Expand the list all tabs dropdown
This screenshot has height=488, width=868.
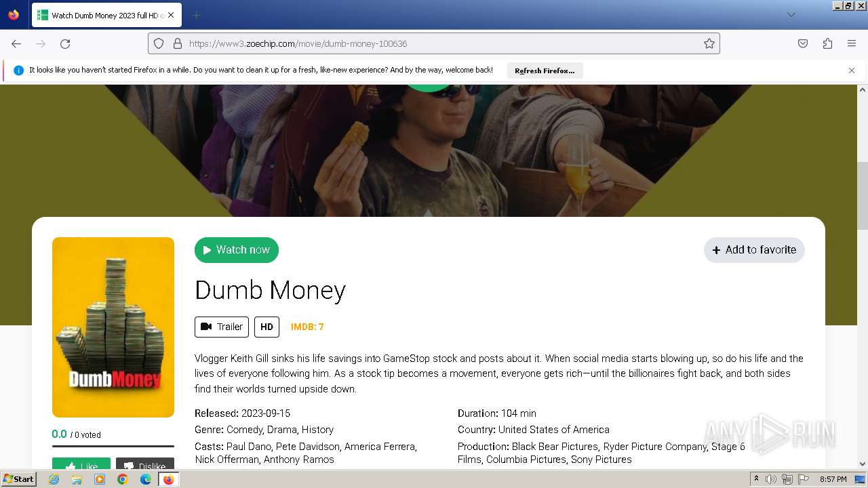coord(791,15)
